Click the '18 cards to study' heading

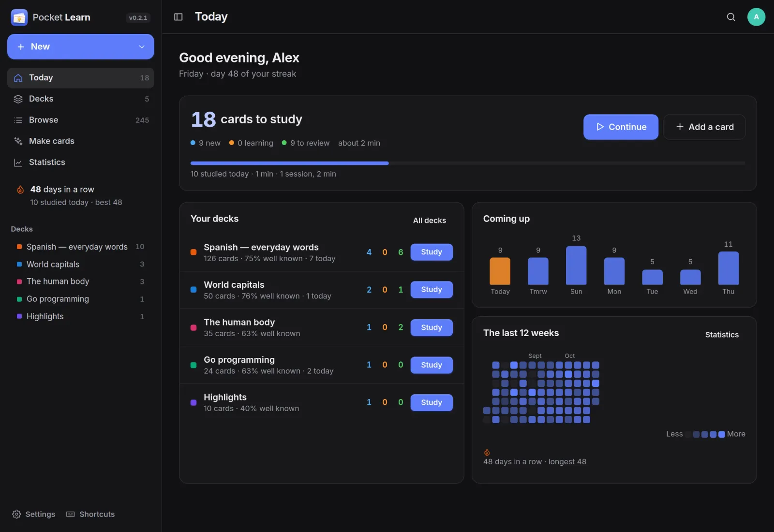click(x=247, y=119)
